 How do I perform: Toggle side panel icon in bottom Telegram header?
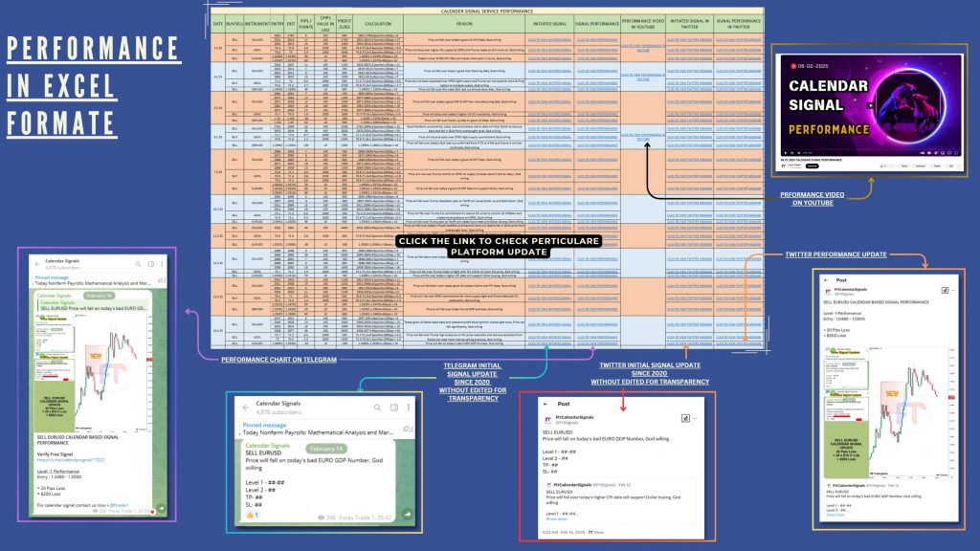(x=394, y=408)
